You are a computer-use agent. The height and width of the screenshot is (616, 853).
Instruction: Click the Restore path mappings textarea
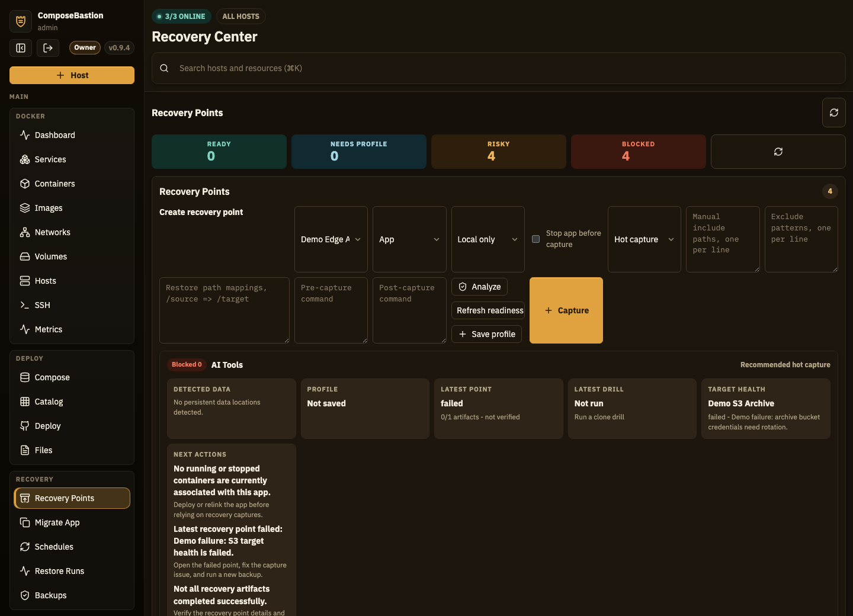[225, 310]
